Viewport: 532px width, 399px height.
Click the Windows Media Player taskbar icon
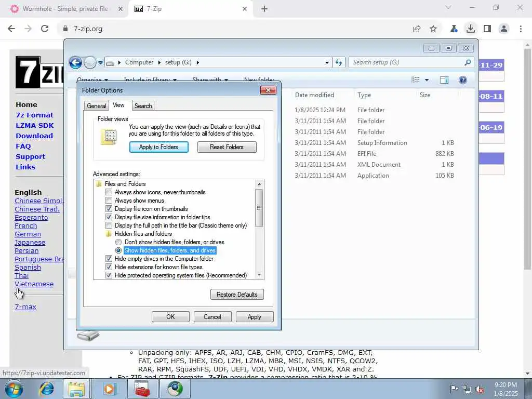109,389
